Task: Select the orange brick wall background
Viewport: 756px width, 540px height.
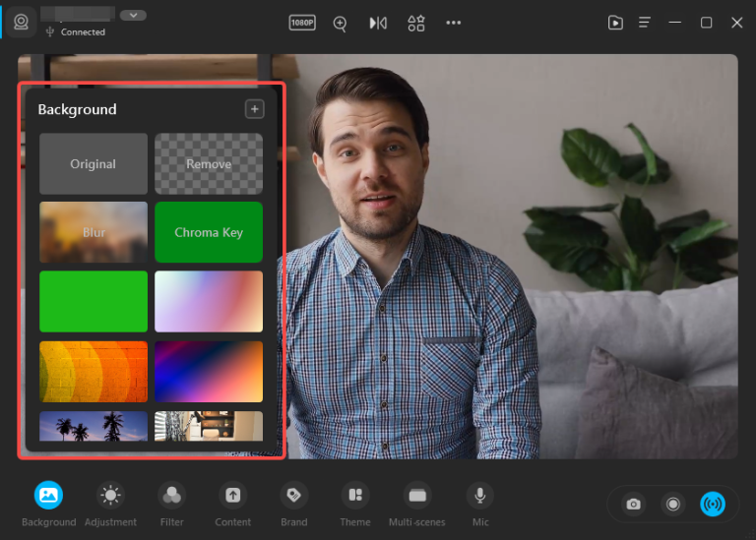Action: click(94, 372)
